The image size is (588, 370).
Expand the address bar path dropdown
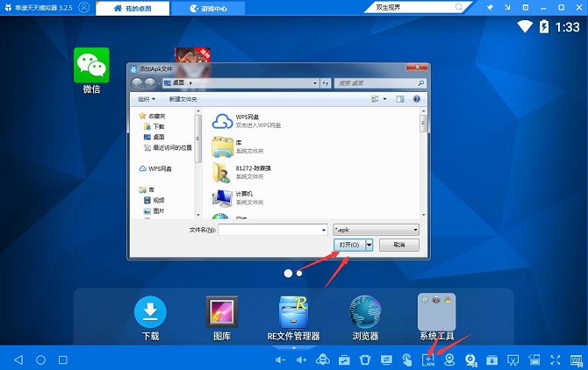(x=315, y=83)
